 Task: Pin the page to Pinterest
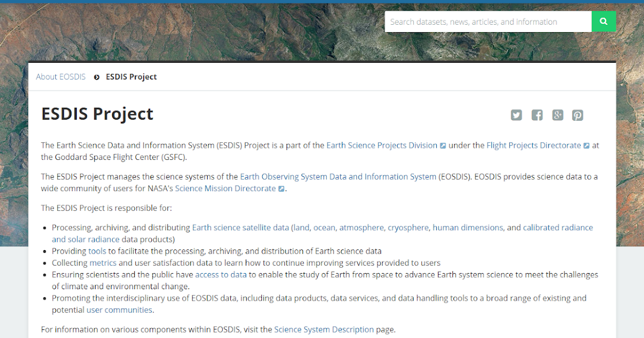(x=577, y=115)
